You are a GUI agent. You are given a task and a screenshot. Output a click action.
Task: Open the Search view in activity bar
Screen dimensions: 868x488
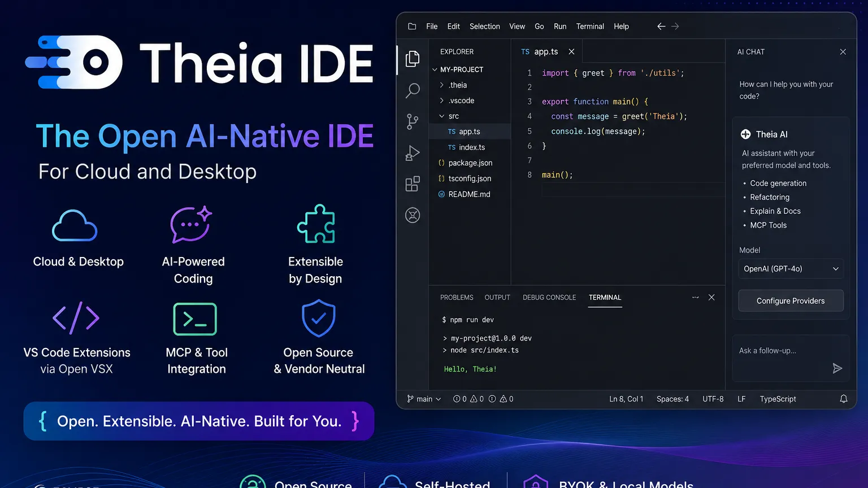[x=413, y=90]
